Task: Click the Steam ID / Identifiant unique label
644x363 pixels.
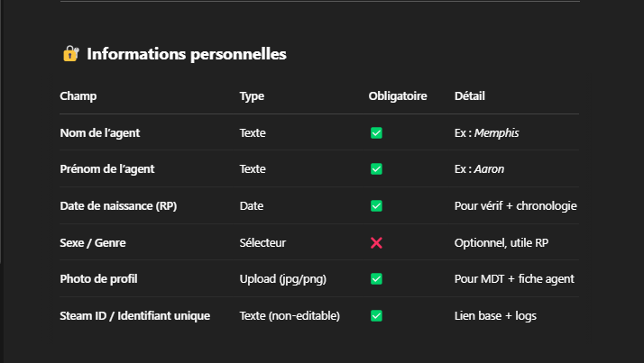Action: click(134, 315)
